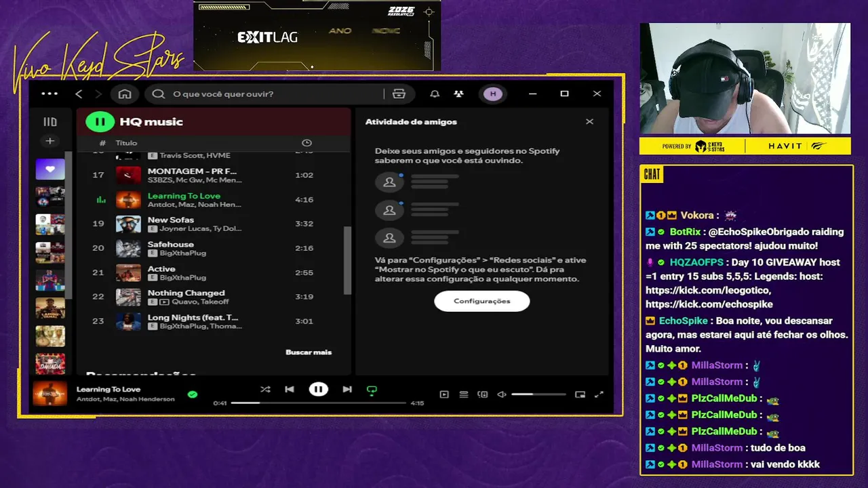The image size is (868, 488).
Task: Open Liked Songs heart tile in sidebar
Action: 50,169
